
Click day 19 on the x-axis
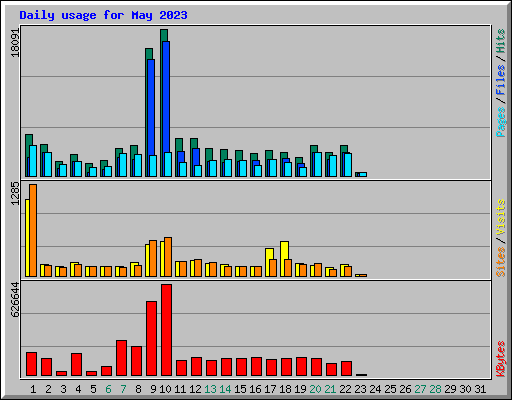point(300,389)
